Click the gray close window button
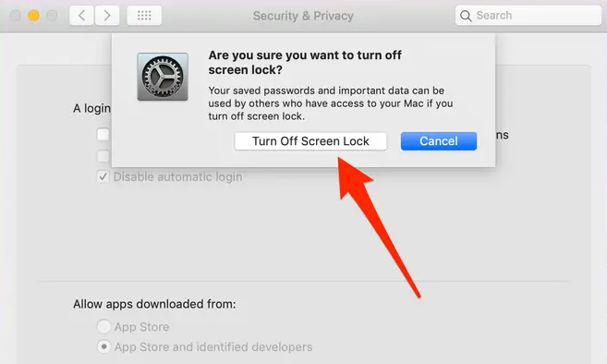This screenshot has height=364, width=607. 16,16
